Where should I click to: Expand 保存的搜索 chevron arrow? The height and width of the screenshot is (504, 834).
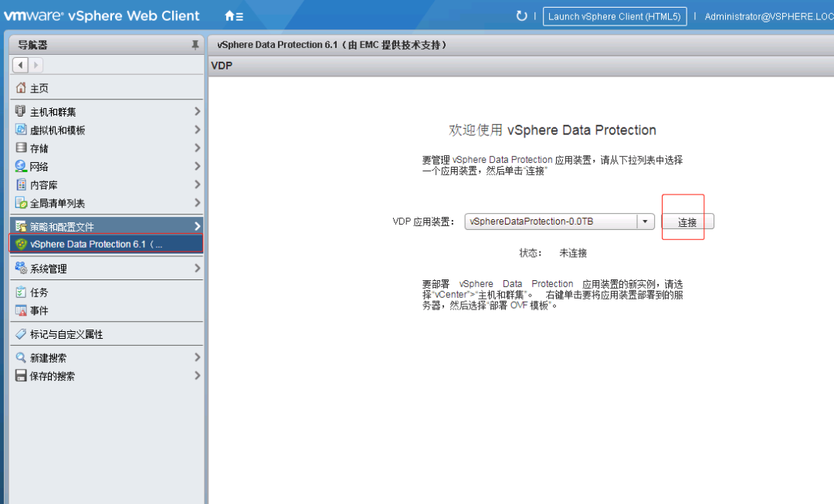(197, 375)
